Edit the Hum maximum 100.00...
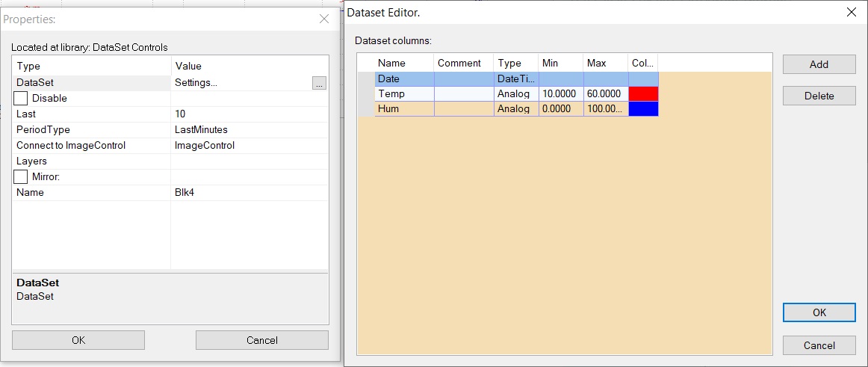The image size is (868, 367). [x=606, y=109]
